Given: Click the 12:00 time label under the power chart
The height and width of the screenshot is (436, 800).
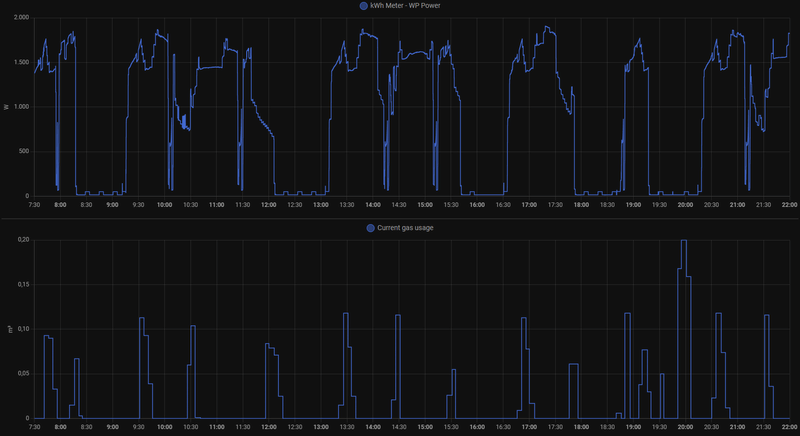Looking at the screenshot, I should (269, 205).
